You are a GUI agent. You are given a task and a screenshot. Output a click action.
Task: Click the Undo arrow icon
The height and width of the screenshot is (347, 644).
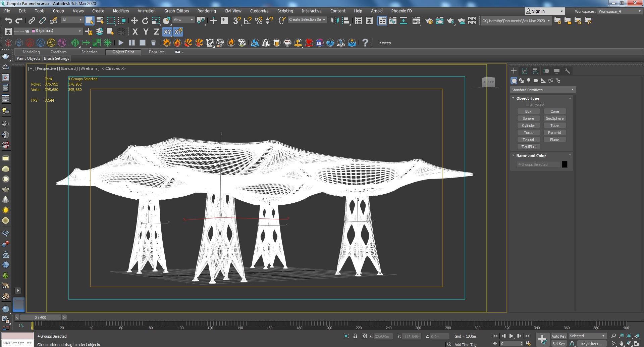(x=8, y=21)
